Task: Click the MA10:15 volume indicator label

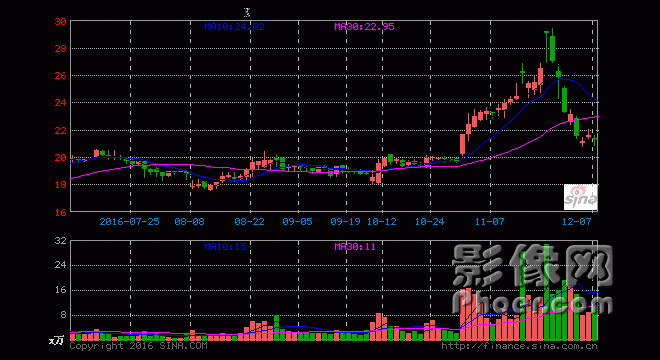Action: point(226,246)
